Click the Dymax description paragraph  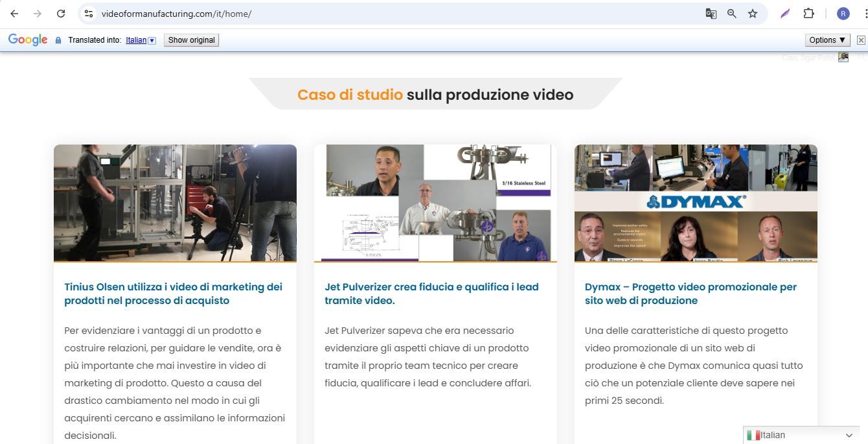click(694, 366)
